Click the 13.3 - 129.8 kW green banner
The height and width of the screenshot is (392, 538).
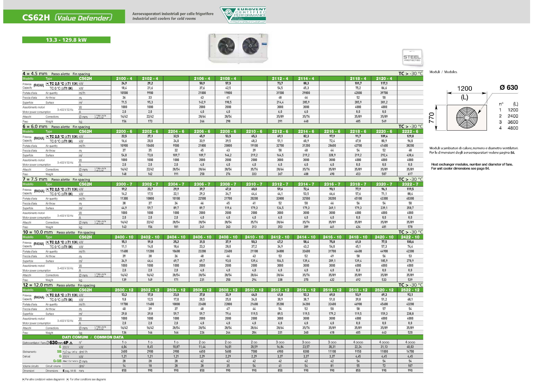click(x=66, y=40)
